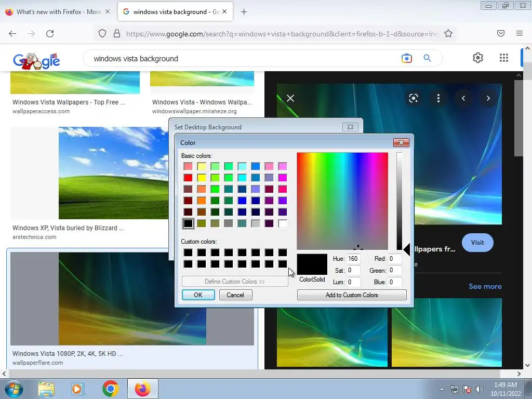Close the What's new with Firefox tab
Viewport: 532px width, 399px height.
tap(107, 12)
